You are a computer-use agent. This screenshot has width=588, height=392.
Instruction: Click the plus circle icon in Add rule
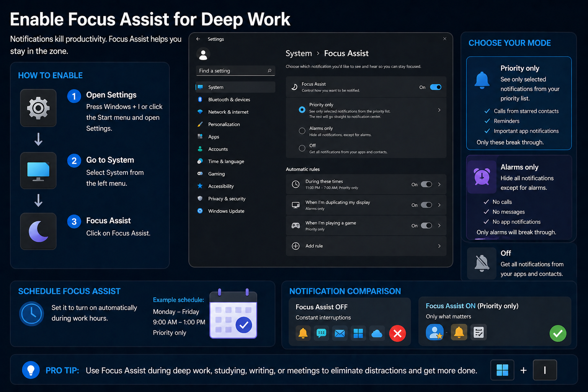296,246
